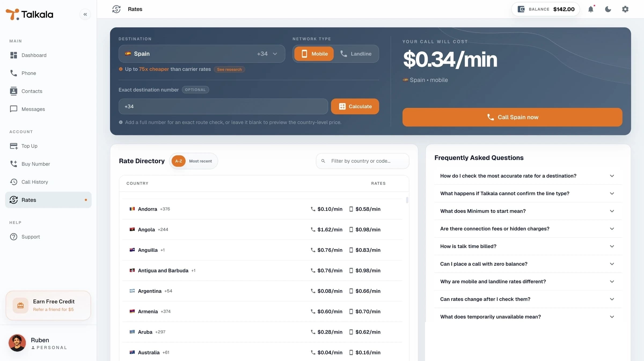Select the Rates sidebar item
Viewport: 644px width, 361px height.
point(48,200)
